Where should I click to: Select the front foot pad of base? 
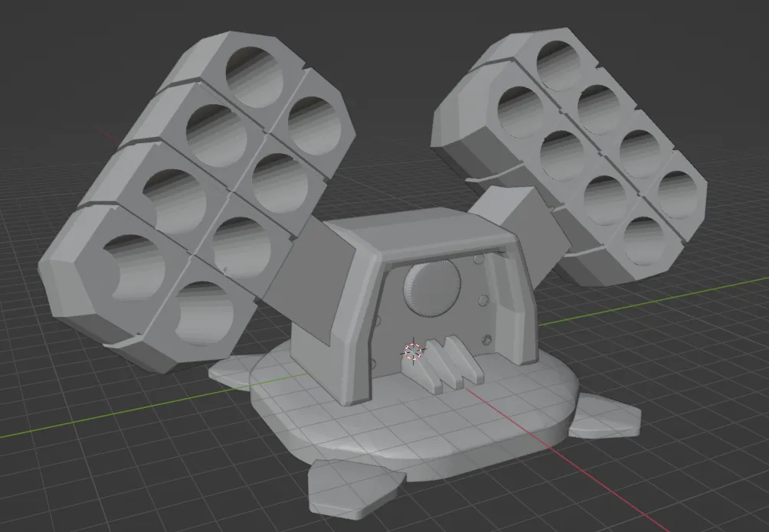coord(357,488)
